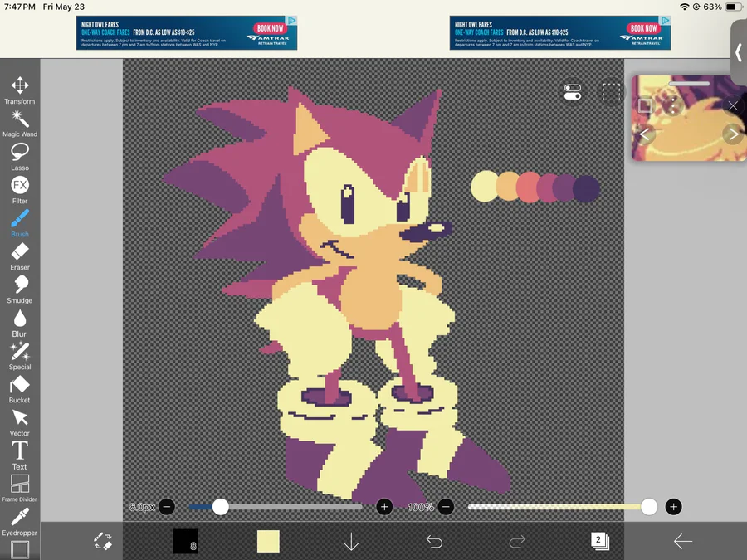Open brush settings from black brush thumbnail
The image size is (747, 560).
pos(185,542)
